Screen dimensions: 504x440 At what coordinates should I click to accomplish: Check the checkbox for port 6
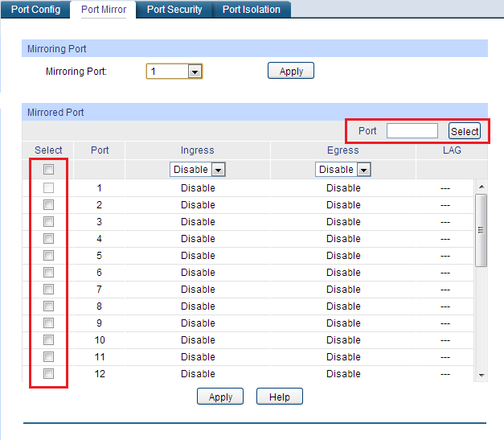pyautogui.click(x=48, y=273)
